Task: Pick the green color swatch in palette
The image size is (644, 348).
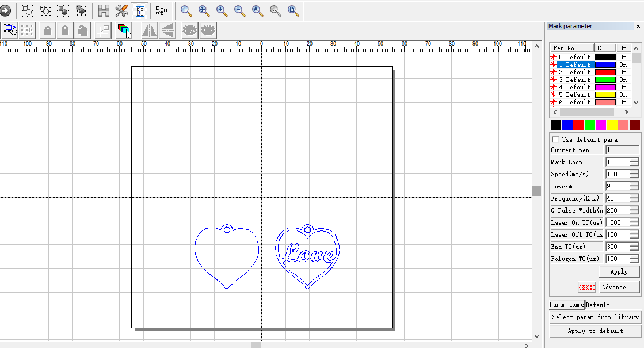Action: click(589, 125)
